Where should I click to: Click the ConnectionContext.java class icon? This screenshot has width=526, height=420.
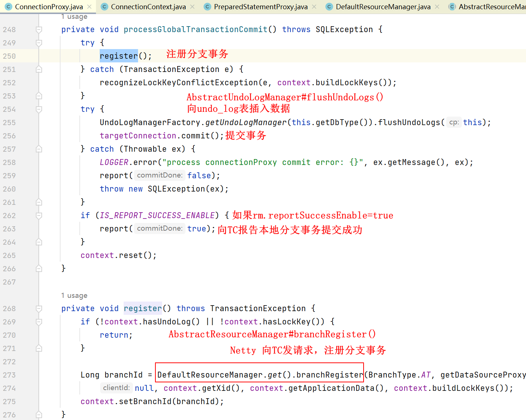pyautogui.click(x=104, y=7)
